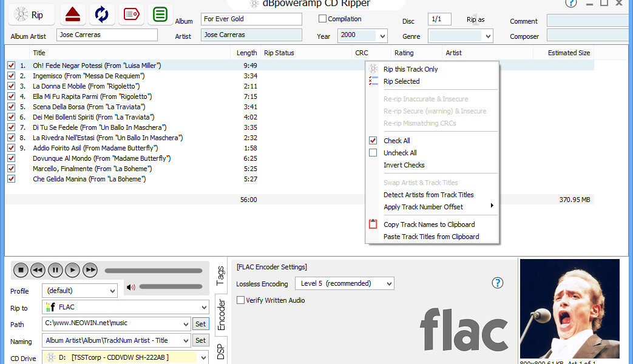The height and width of the screenshot is (364, 633).
Task: Expand Apply Track Number Offset submenu
Action: [x=492, y=206]
